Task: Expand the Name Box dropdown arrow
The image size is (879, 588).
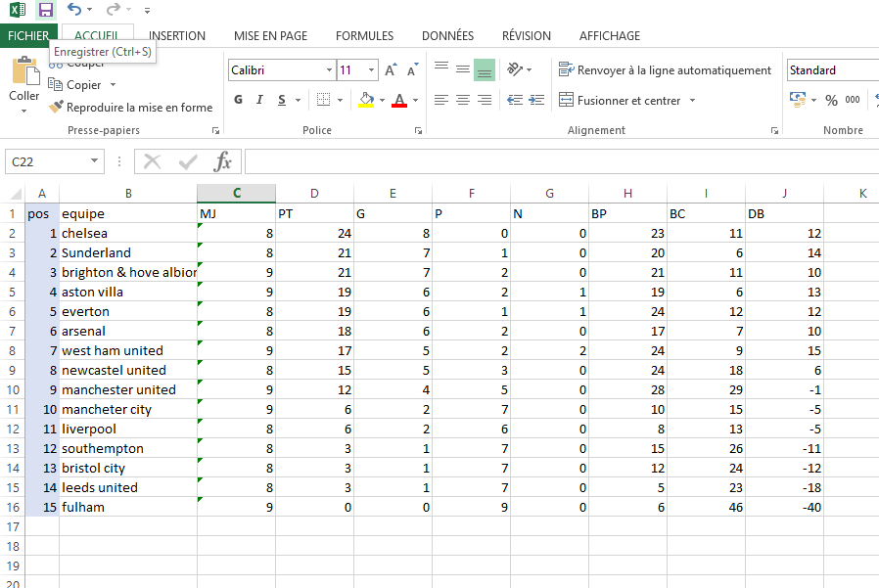Action: [x=94, y=161]
